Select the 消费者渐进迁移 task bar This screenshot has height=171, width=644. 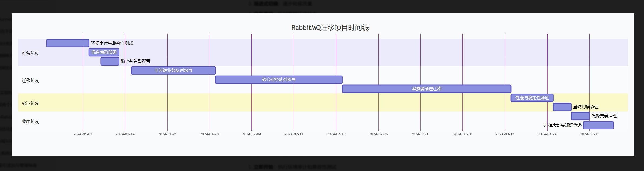[426, 89]
